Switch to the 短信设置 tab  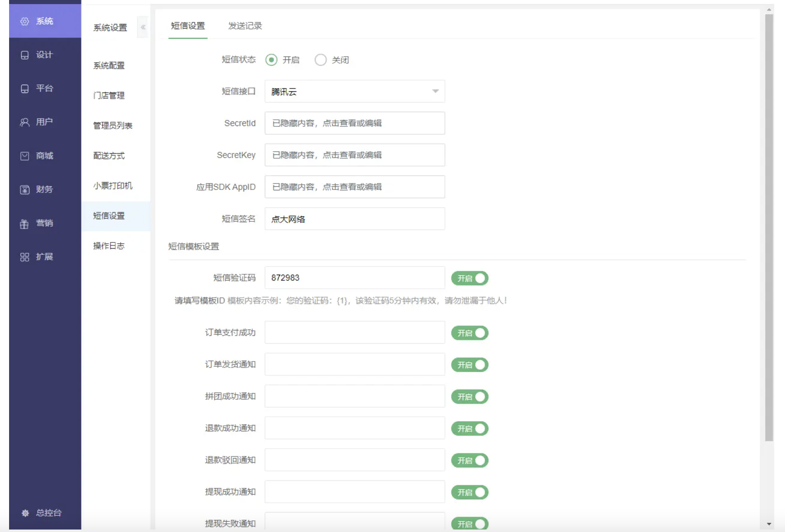[x=188, y=26]
